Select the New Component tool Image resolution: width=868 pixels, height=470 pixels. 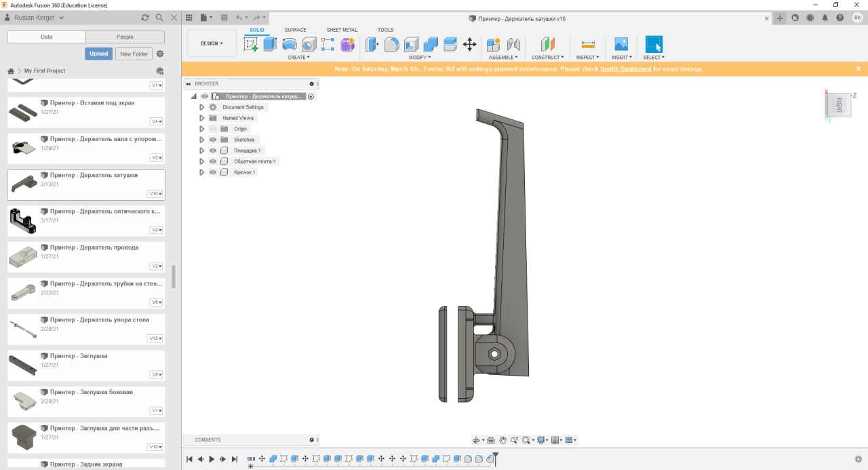pos(494,45)
